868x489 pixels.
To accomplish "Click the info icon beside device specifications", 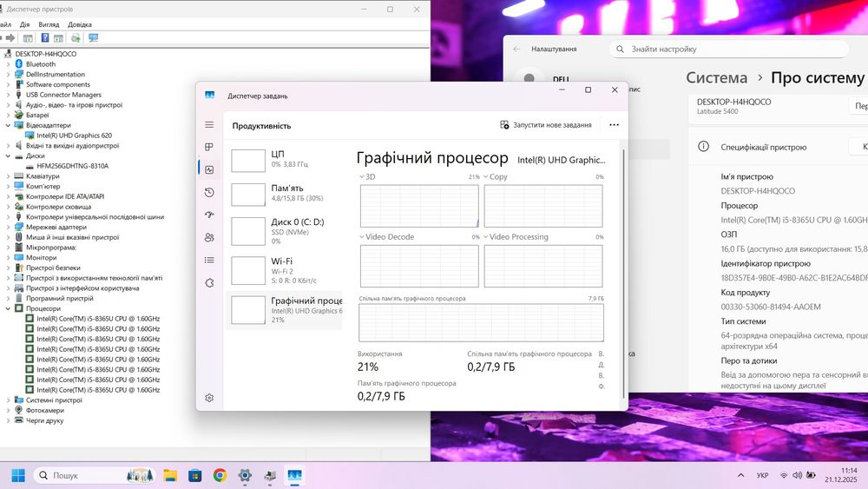I will coord(703,147).
